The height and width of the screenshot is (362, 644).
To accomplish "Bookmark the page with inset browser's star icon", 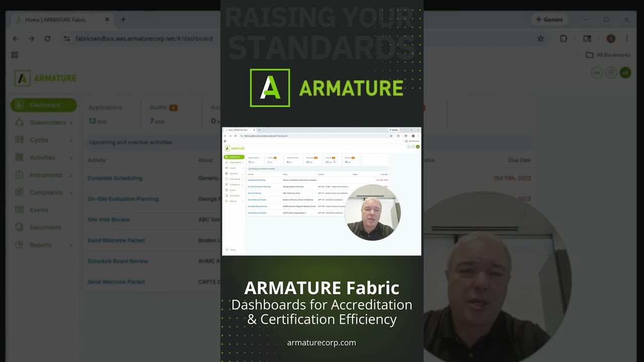I will click(391, 136).
